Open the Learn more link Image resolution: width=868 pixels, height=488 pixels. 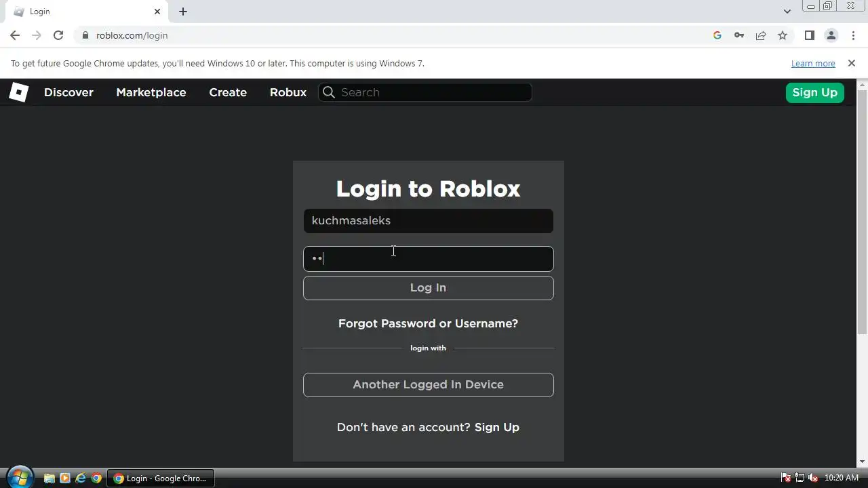tap(813, 63)
